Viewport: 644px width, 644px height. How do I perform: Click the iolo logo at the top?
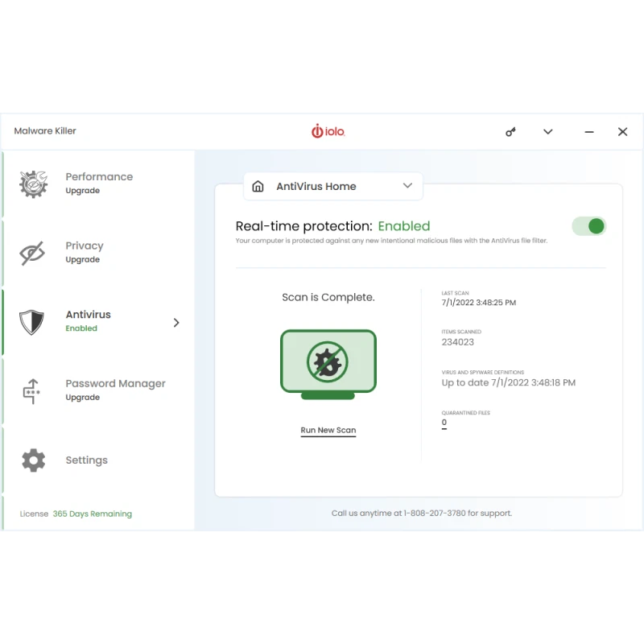click(x=328, y=130)
